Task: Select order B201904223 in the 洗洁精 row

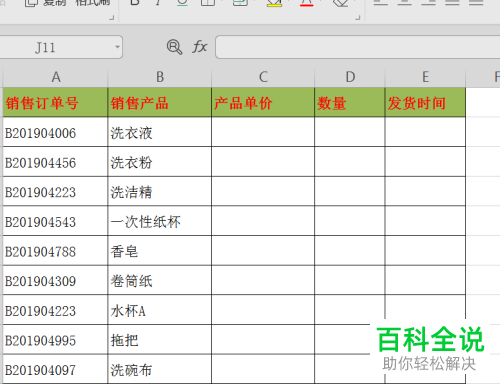Action: point(55,191)
